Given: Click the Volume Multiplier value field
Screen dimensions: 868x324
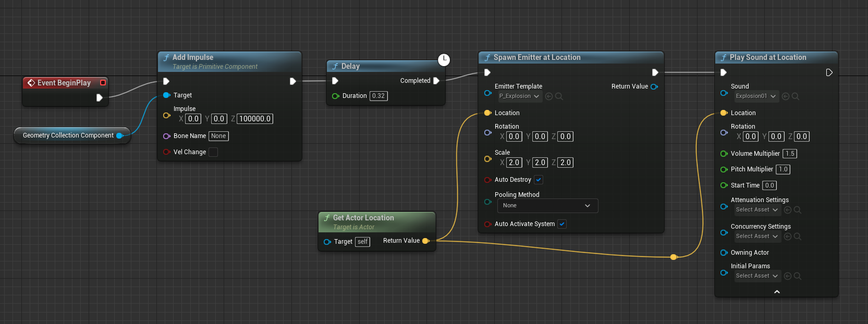Looking at the screenshot, I should [790, 154].
